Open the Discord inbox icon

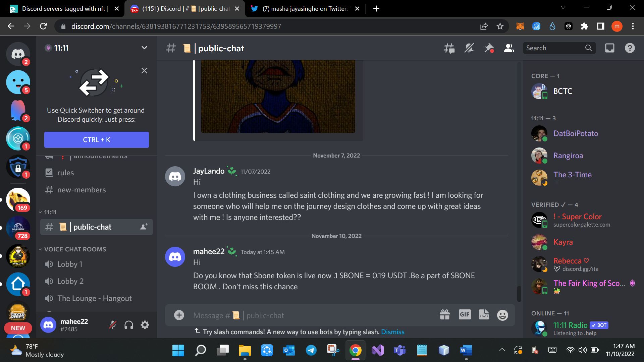click(x=609, y=48)
